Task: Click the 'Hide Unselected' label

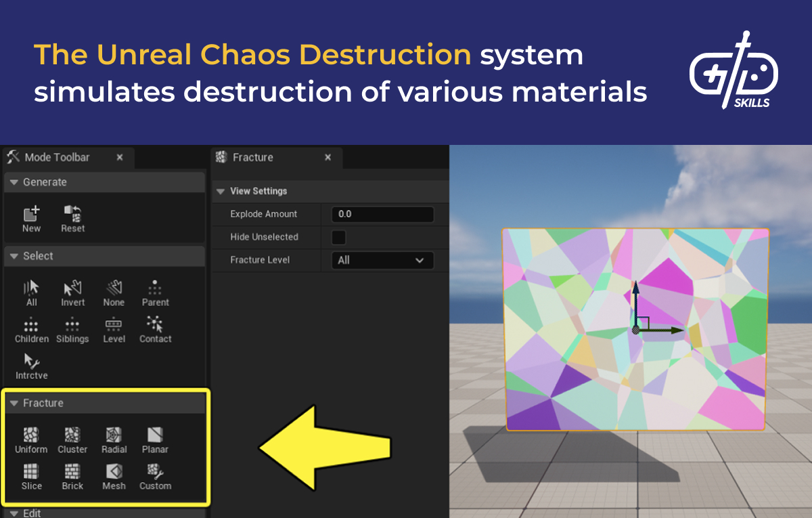Action: [264, 237]
